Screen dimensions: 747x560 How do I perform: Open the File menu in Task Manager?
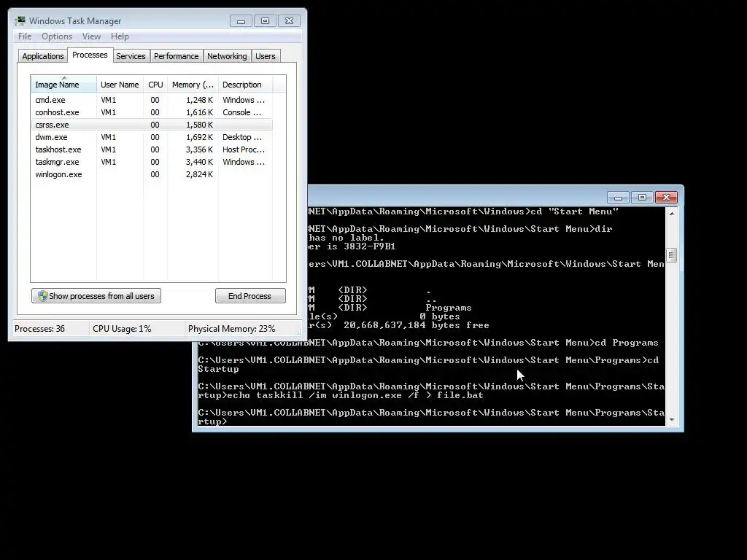click(25, 36)
